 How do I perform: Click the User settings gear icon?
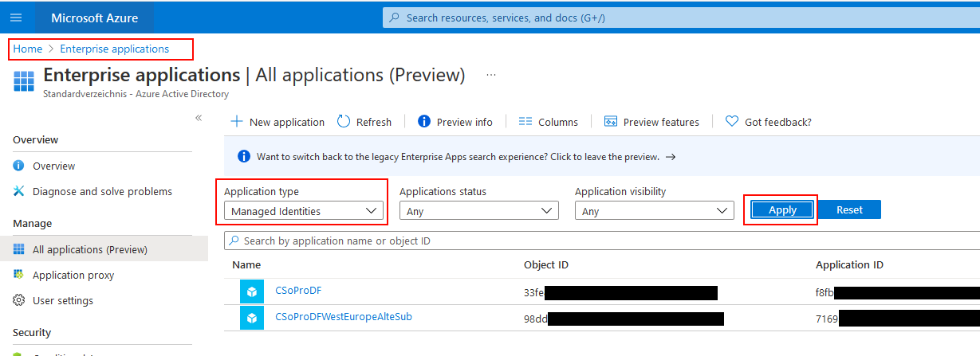pos(18,300)
